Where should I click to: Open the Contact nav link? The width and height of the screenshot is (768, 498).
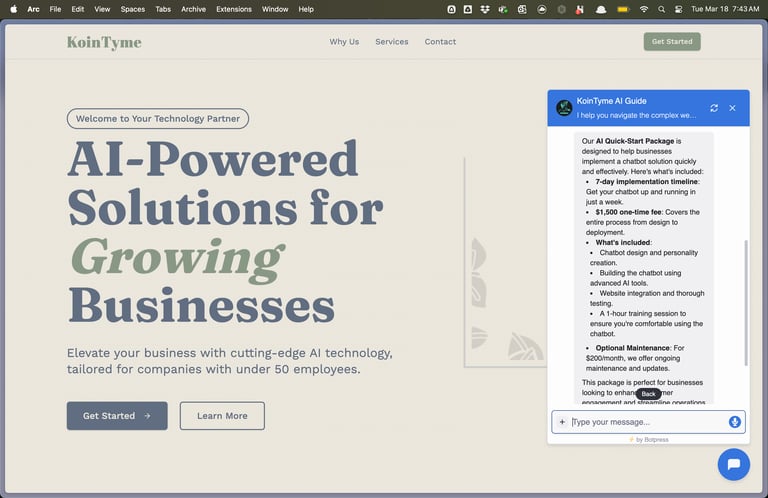[x=440, y=42]
